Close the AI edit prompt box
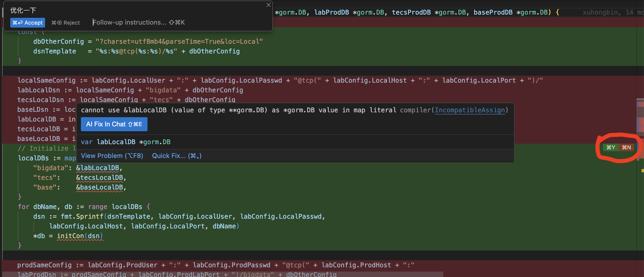Screen dimensions: 644x277 [268, 5]
